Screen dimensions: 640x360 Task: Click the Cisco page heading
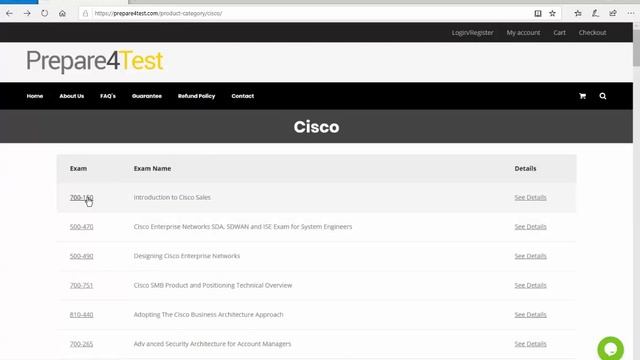point(316,127)
